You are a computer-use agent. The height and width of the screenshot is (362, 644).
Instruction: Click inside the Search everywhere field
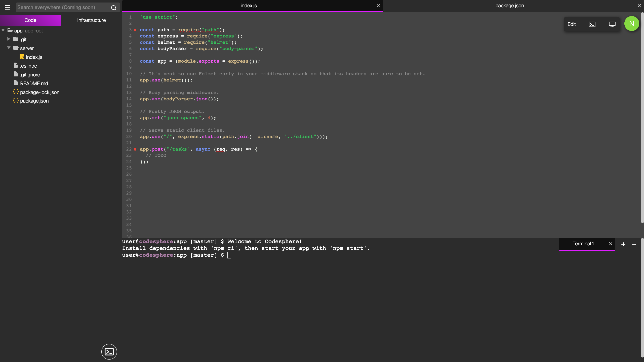(x=63, y=7)
